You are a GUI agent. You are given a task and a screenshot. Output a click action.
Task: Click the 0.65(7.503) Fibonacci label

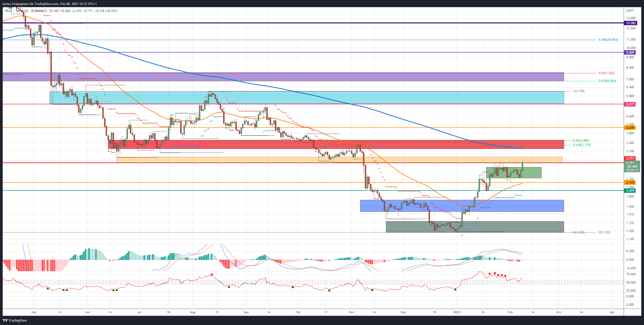coord(607,73)
